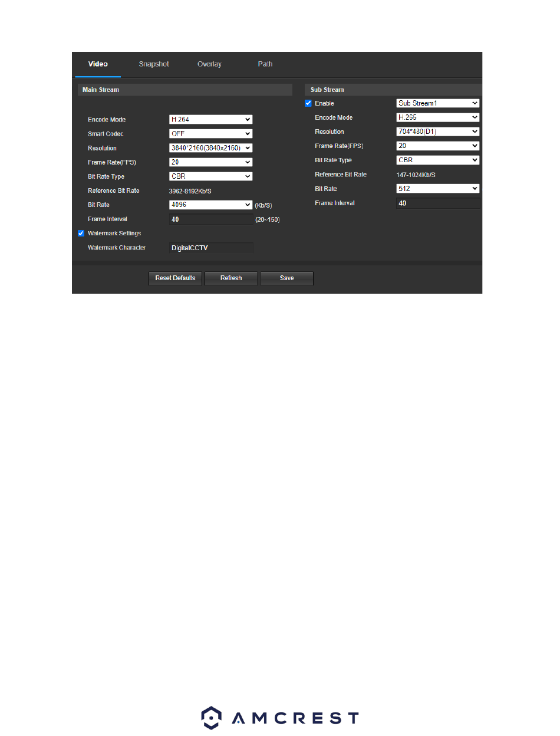
Task: Click the Save button
Action: pyautogui.click(x=287, y=278)
